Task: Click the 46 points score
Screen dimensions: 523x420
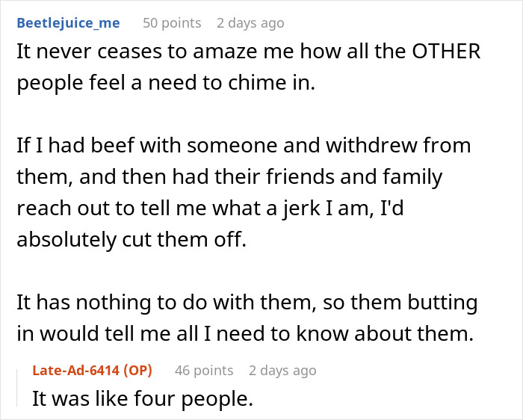Action: tap(204, 371)
